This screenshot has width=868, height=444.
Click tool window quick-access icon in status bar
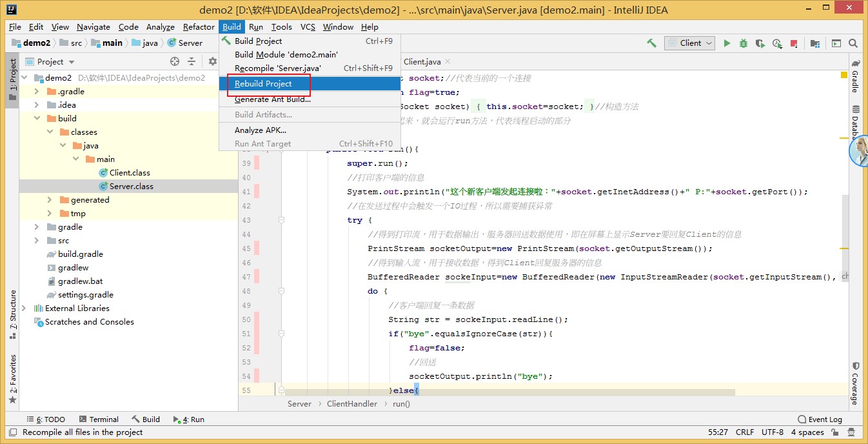click(12, 432)
